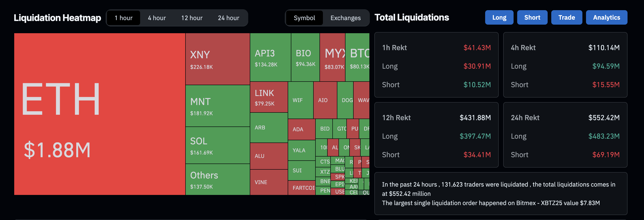
Task: Choose the 12 hour timeframe
Action: (192, 18)
